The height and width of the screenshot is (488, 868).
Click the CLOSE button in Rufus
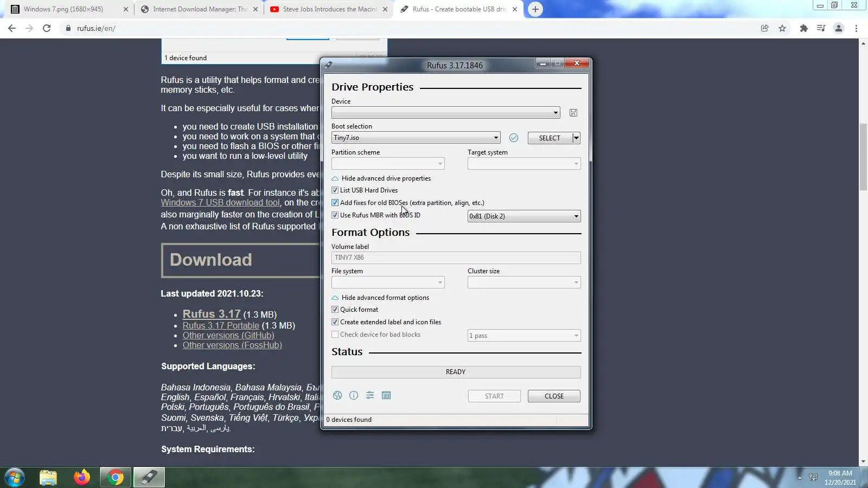554,396
